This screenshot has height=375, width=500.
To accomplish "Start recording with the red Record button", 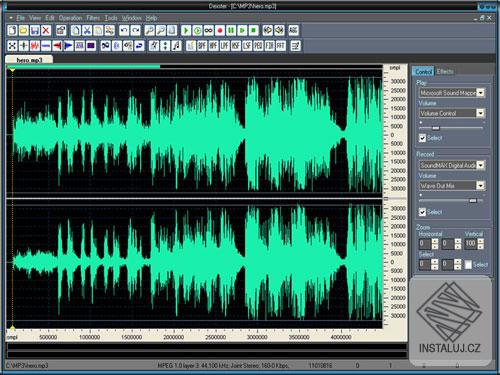I will click(220, 30).
